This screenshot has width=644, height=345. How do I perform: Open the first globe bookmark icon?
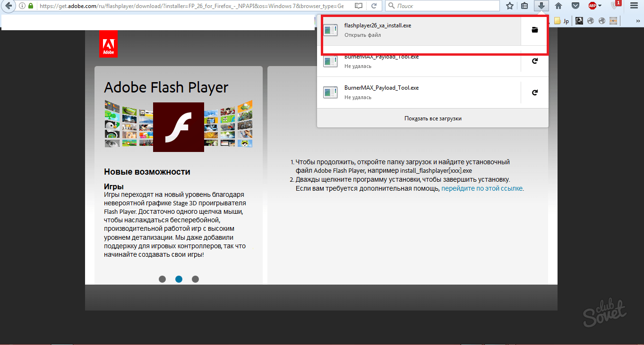point(591,21)
